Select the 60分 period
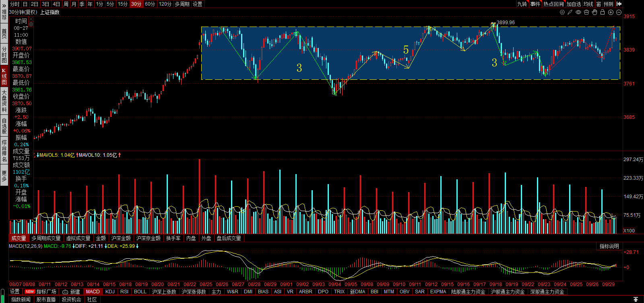 [150, 4]
